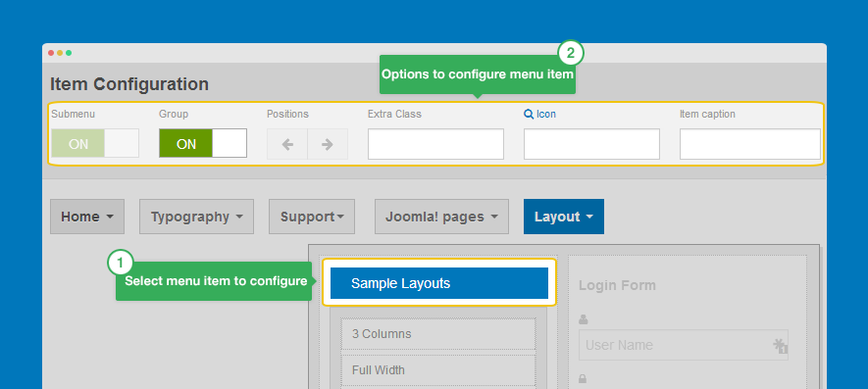Click the numbered badge 1 circle
The image size is (868, 389).
click(120, 263)
